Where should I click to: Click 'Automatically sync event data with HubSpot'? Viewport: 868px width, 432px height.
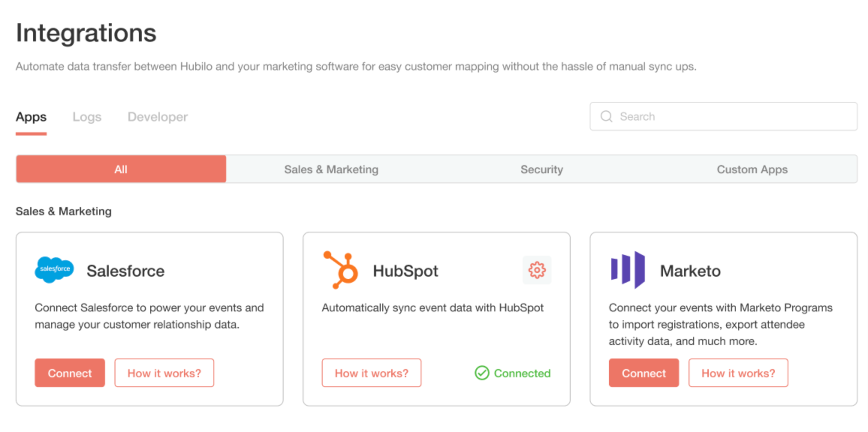pyautogui.click(x=432, y=307)
